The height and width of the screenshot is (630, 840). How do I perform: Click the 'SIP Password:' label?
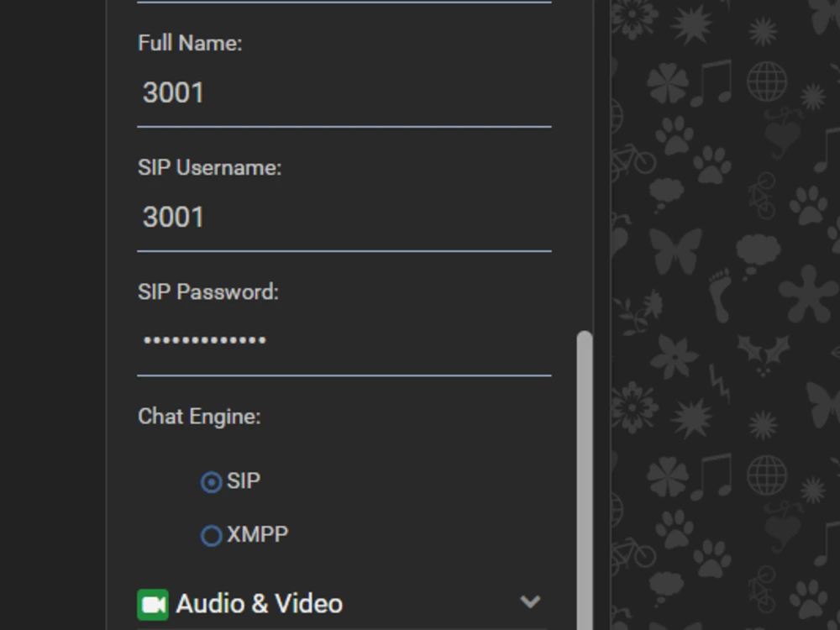[x=207, y=292]
